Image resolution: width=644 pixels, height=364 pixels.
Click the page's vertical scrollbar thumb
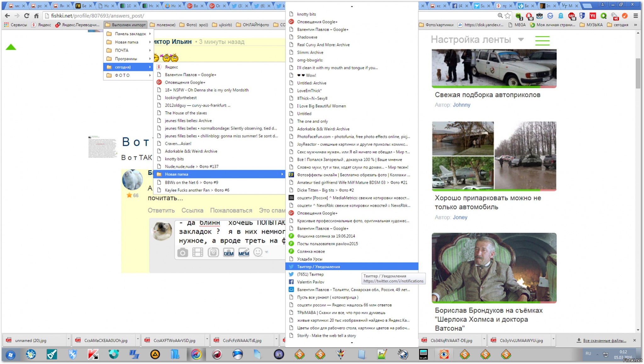pyautogui.click(x=638, y=73)
